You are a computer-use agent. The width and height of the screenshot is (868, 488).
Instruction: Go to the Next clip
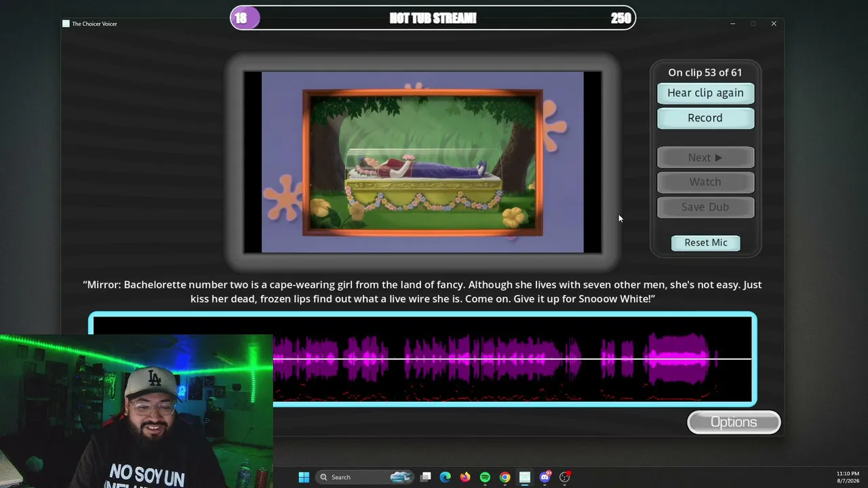pyautogui.click(x=705, y=157)
